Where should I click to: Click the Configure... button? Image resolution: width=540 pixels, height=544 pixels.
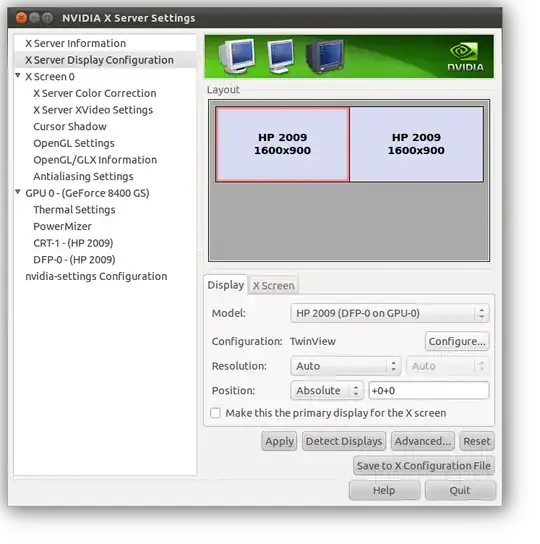click(457, 341)
